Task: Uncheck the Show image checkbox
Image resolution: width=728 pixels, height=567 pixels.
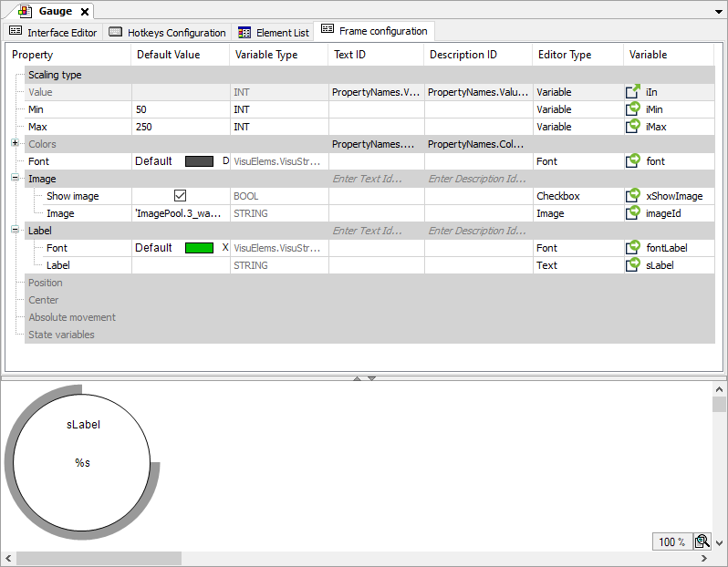Action: [180, 196]
